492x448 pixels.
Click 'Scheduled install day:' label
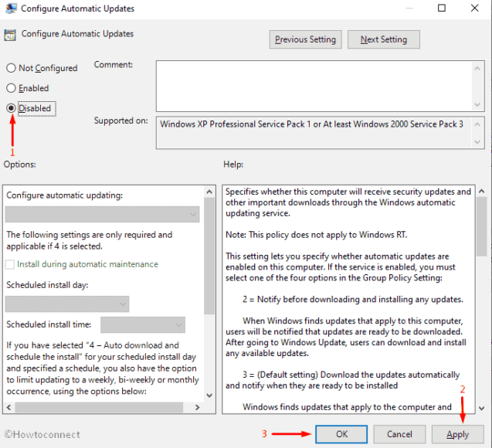pyautogui.click(x=47, y=285)
